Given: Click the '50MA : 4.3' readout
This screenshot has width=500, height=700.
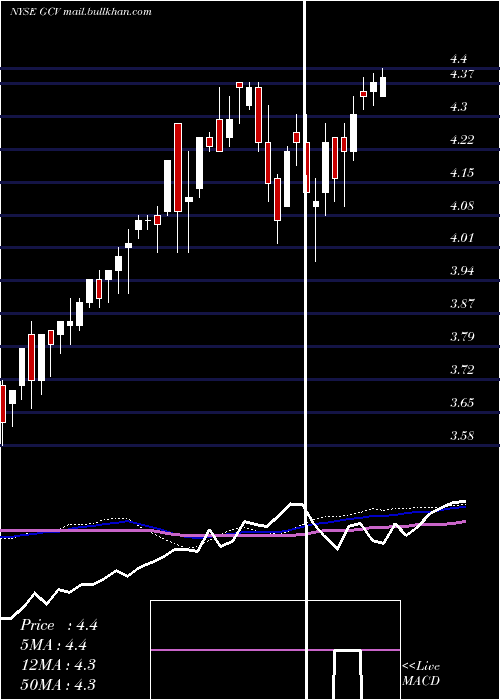Looking at the screenshot, I should (58, 684).
